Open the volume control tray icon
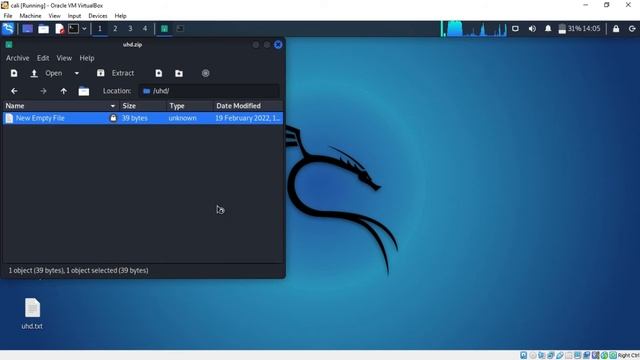The image size is (640, 360). (x=532, y=29)
